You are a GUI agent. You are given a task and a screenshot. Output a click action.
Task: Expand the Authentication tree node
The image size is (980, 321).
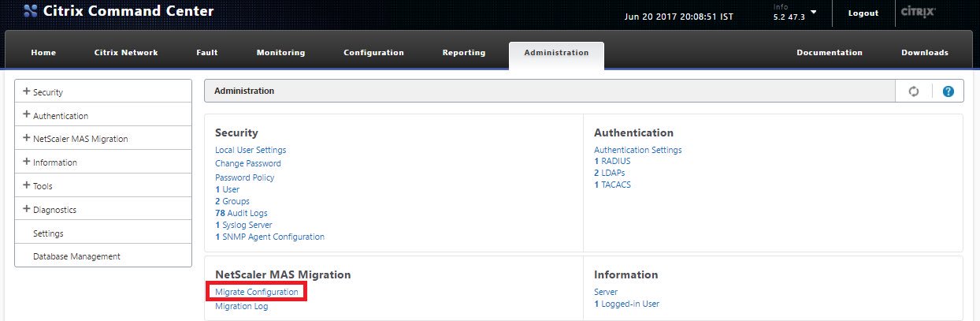[x=27, y=115]
